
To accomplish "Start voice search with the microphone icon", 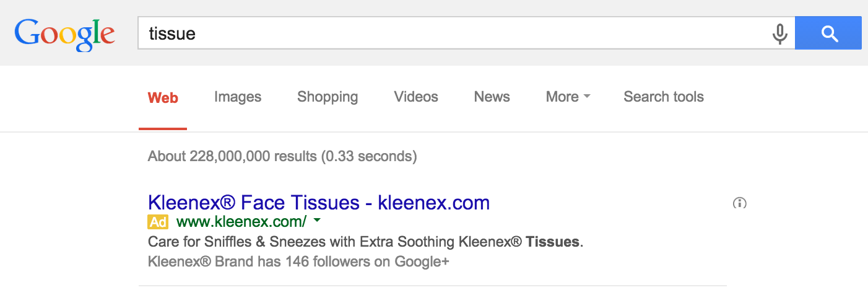I will click(x=780, y=33).
